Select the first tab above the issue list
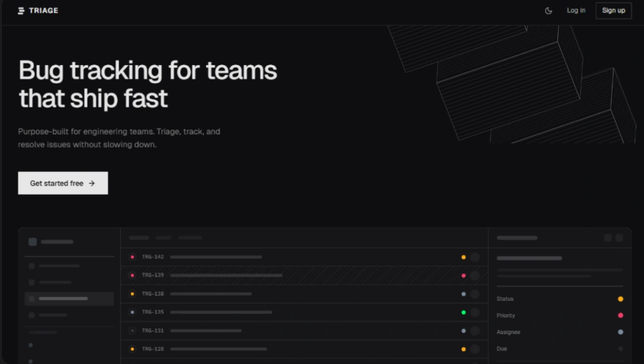The height and width of the screenshot is (364, 644). click(x=139, y=238)
